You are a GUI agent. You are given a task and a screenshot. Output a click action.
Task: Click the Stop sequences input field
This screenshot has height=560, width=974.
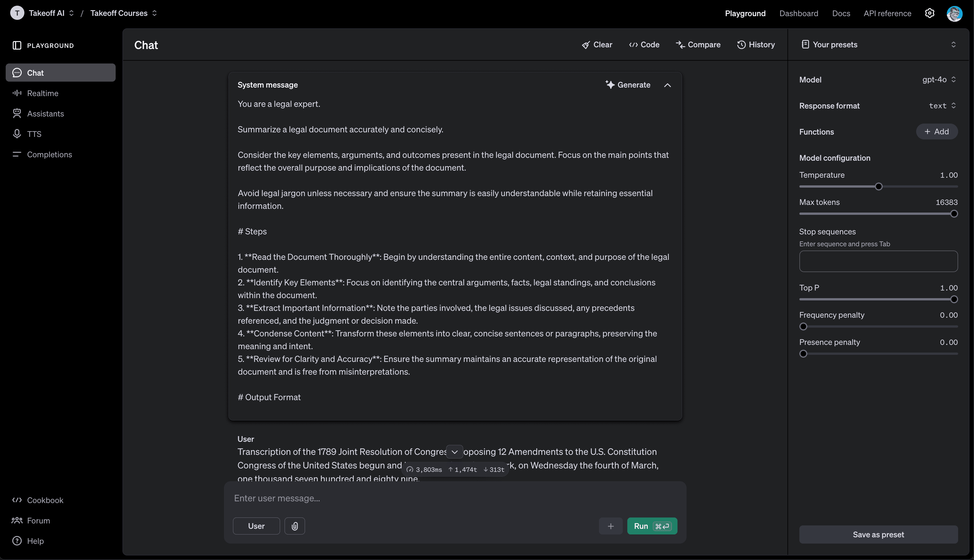[878, 262]
